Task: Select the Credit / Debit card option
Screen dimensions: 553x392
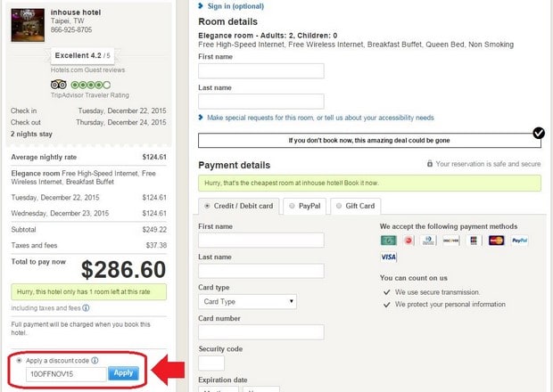Action: click(x=207, y=206)
